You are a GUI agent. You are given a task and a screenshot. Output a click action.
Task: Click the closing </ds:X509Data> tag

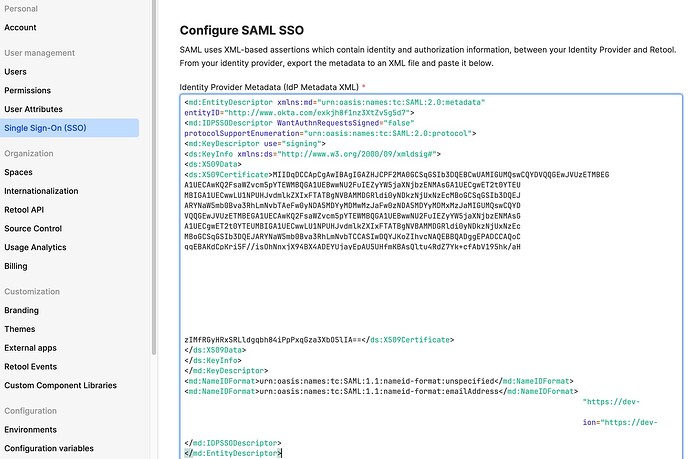[x=215, y=350]
